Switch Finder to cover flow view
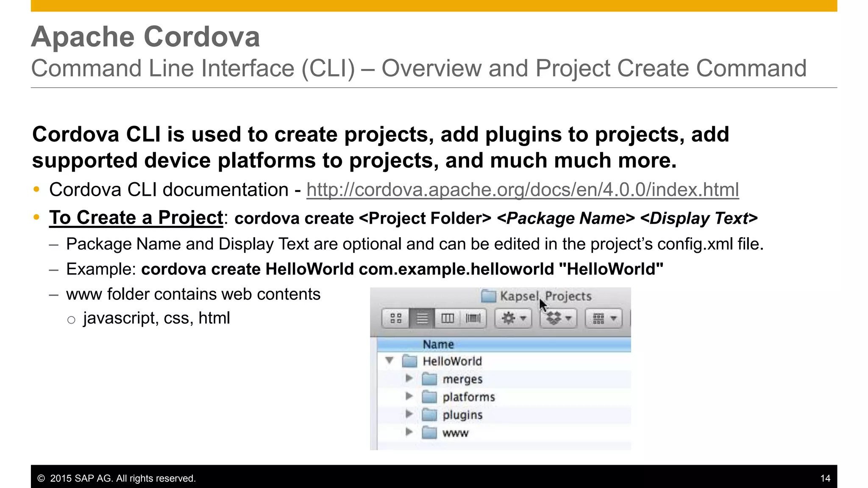This screenshot has width=868, height=488. (473, 318)
